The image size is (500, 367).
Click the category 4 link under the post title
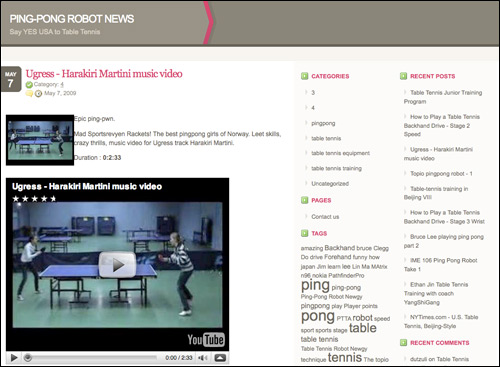point(62,84)
